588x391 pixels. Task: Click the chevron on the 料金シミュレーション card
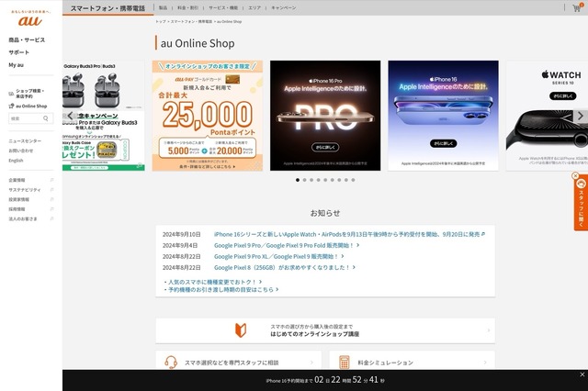coord(485,363)
